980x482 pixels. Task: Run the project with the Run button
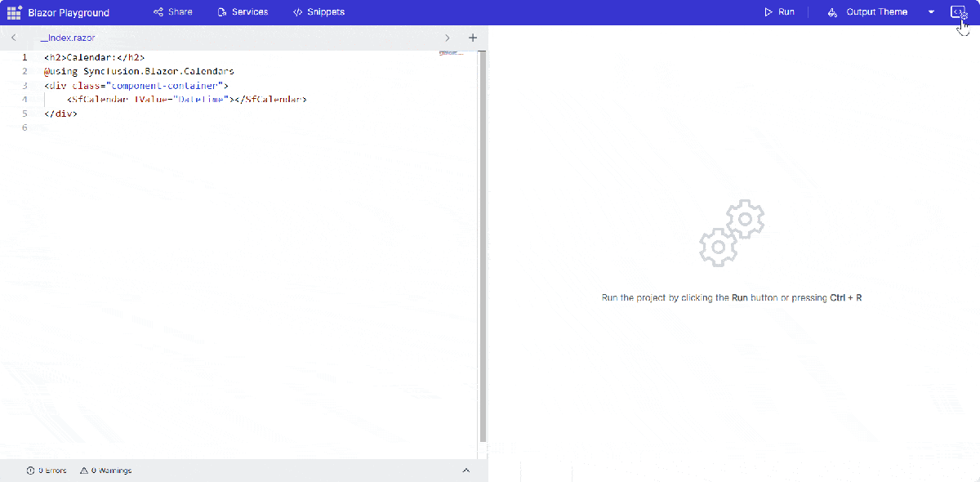tap(779, 12)
